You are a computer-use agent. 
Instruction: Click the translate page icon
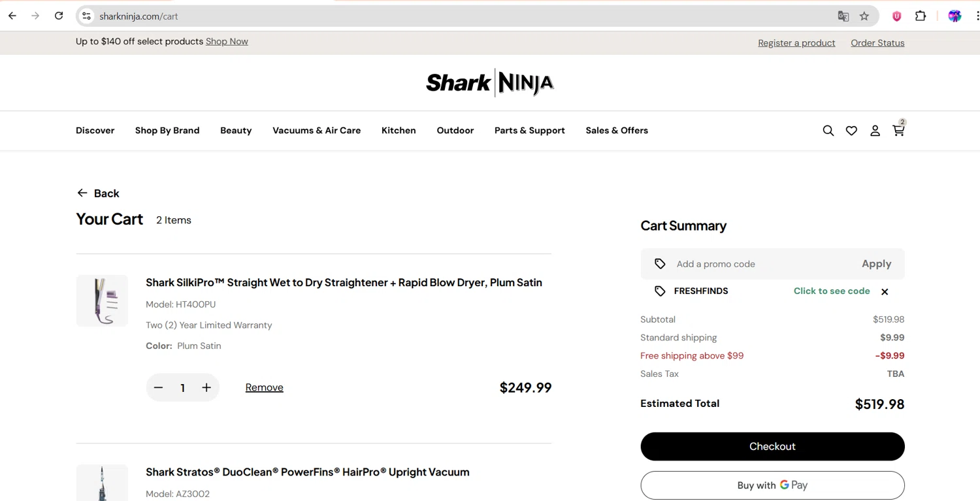(843, 16)
